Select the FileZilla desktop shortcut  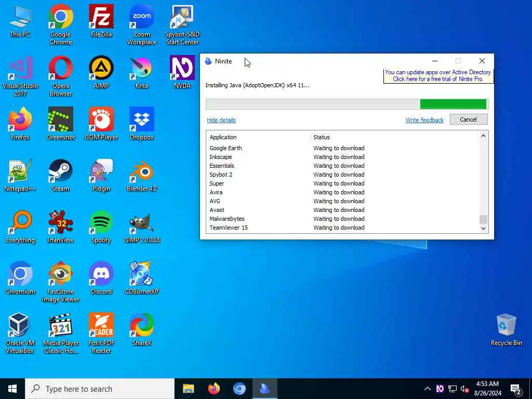[x=101, y=21]
